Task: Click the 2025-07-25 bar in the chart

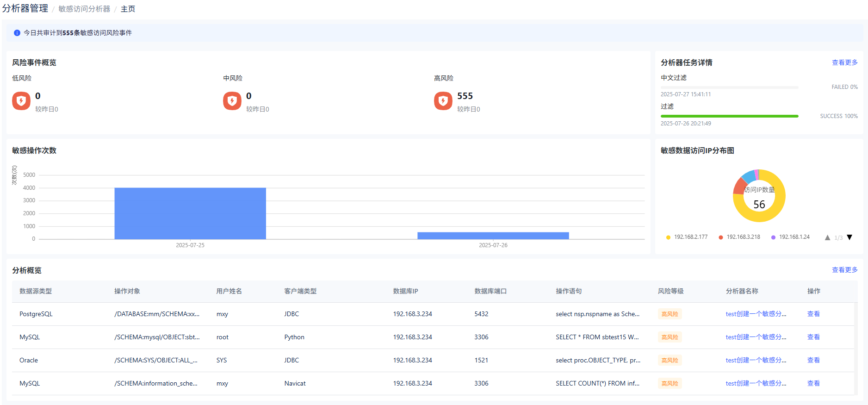Action: coord(190,213)
